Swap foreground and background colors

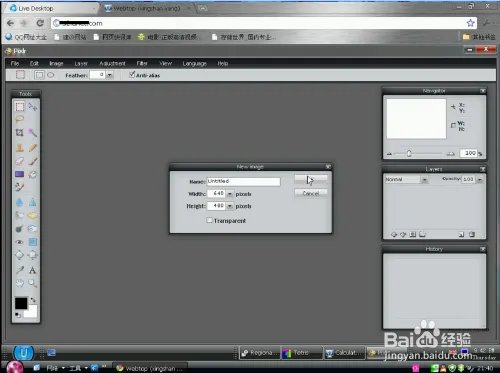click(x=33, y=300)
